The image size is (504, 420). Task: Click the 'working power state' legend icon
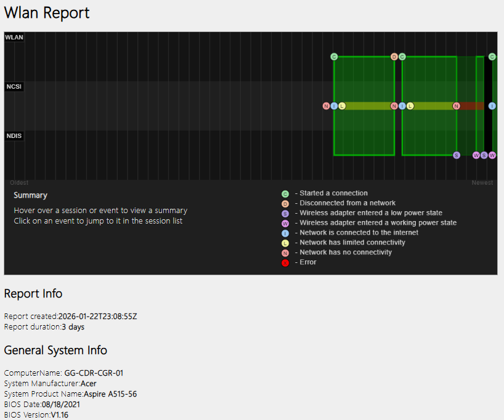[x=285, y=223]
